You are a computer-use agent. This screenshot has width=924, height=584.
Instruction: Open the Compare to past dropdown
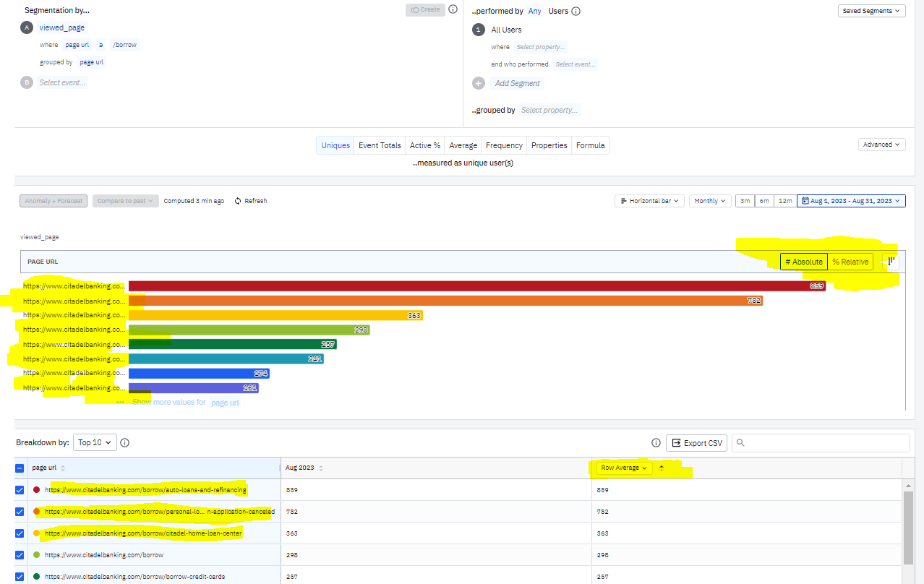coord(126,201)
